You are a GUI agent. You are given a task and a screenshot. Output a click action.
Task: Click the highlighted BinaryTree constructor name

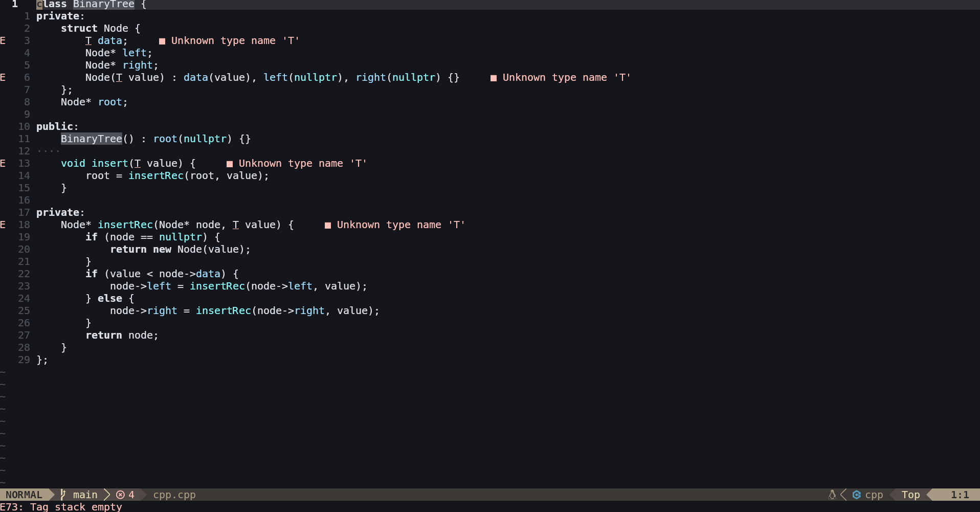pyautogui.click(x=92, y=139)
